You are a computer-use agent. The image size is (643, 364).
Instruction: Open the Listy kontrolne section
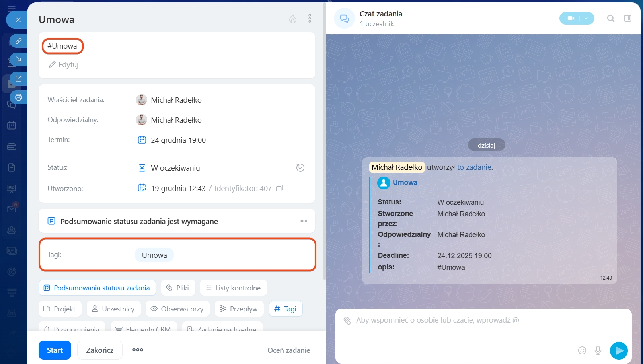point(234,288)
